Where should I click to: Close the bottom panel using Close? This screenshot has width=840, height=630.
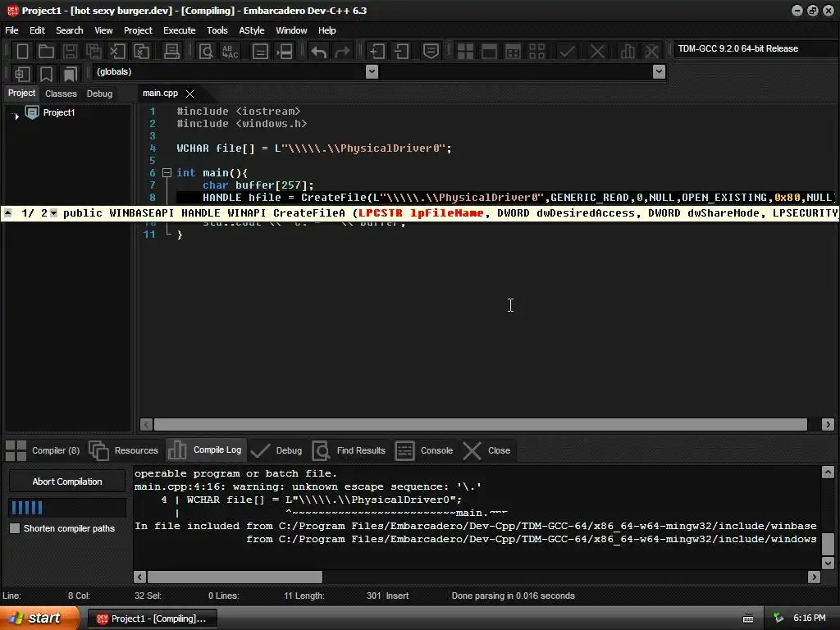coord(486,450)
